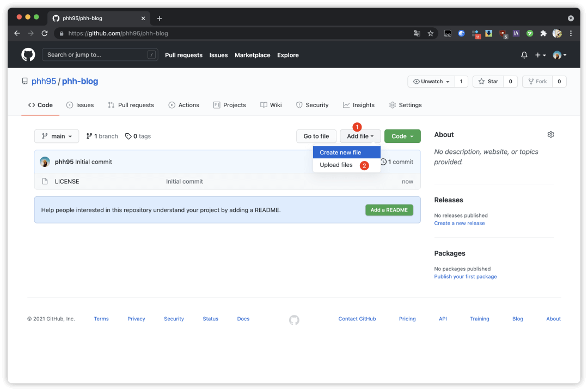Expand the green Code dropdown
The width and height of the screenshot is (588, 391).
(x=402, y=136)
